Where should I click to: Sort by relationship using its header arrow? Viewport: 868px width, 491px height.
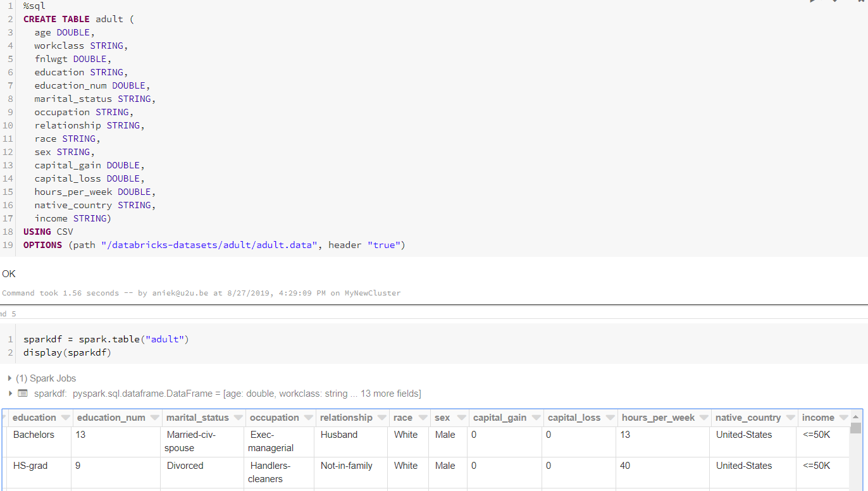381,418
